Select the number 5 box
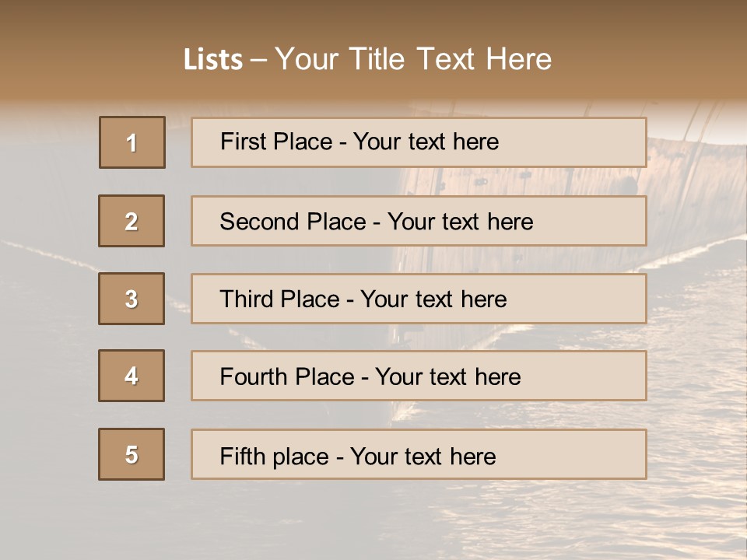The image size is (747, 560). [132, 454]
